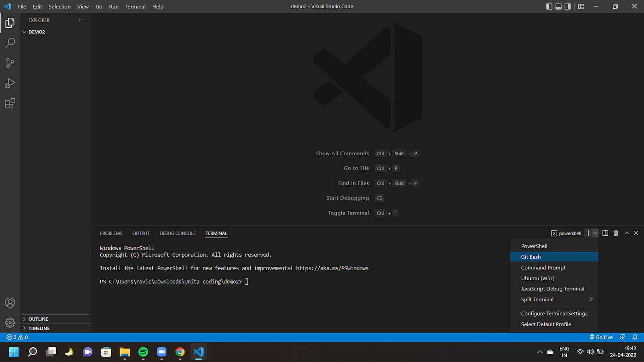This screenshot has width=644, height=362.
Task: Open the launch profile dropdown arrow
Action: tap(595, 233)
